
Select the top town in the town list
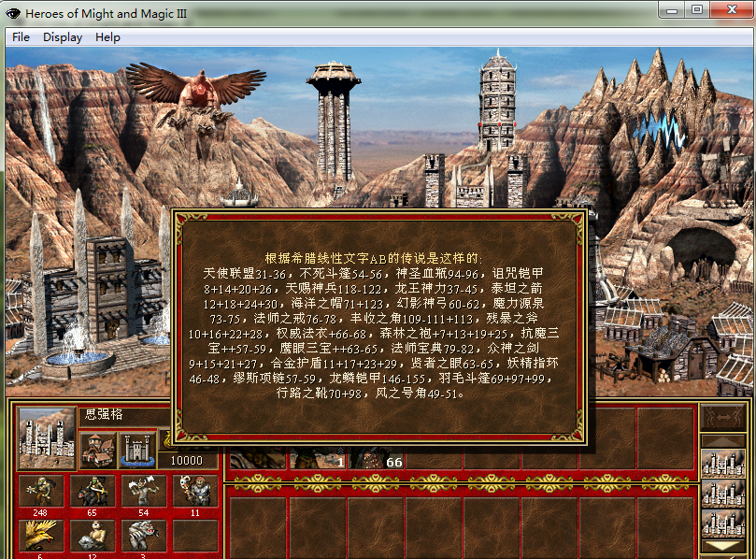coord(723,464)
